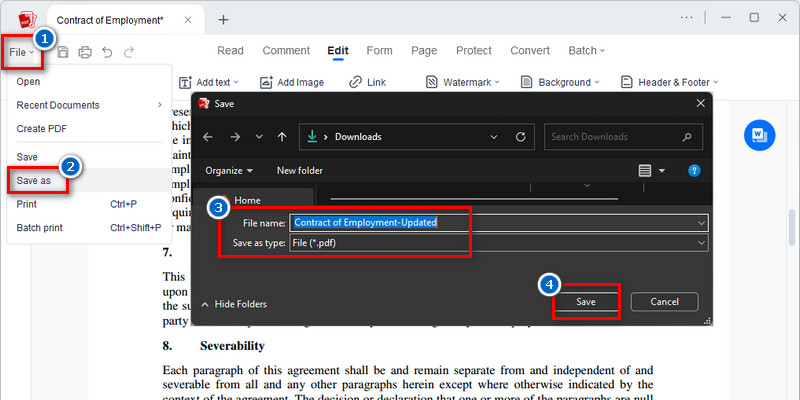This screenshot has height=400, width=800.
Task: Open the Watermark dropdown
Action: click(463, 82)
